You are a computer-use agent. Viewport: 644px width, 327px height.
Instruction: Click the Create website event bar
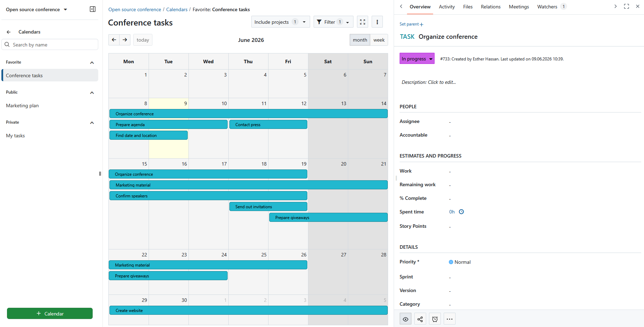(x=248, y=310)
